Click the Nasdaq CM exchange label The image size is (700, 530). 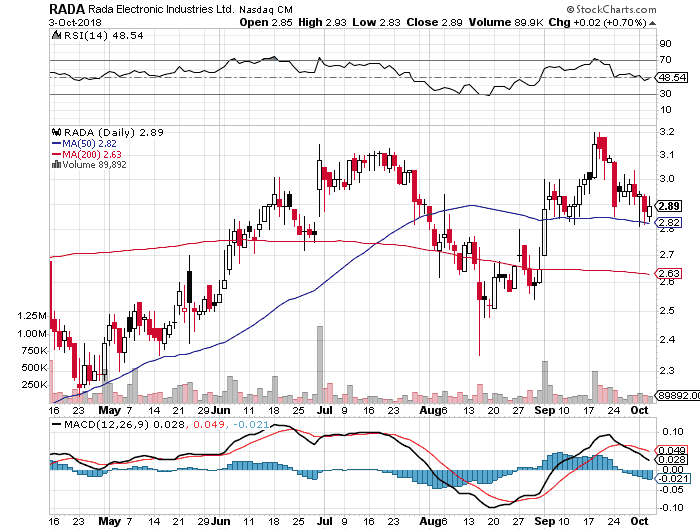(266, 9)
